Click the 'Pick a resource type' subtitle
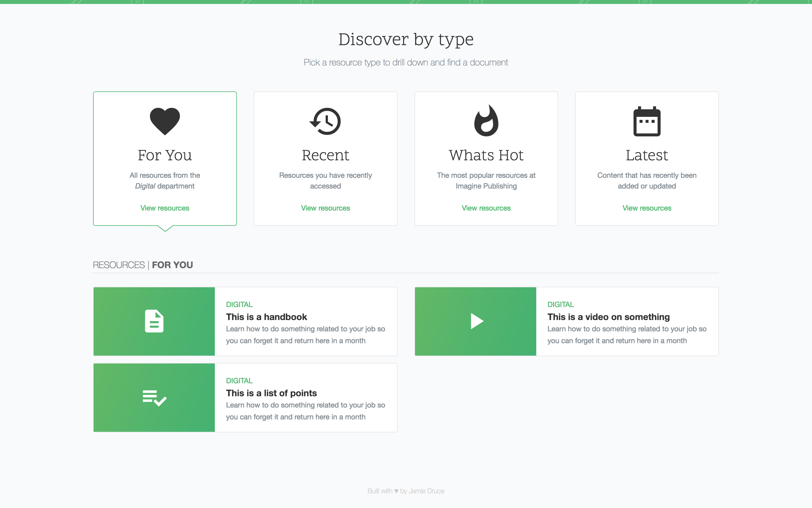 click(406, 62)
